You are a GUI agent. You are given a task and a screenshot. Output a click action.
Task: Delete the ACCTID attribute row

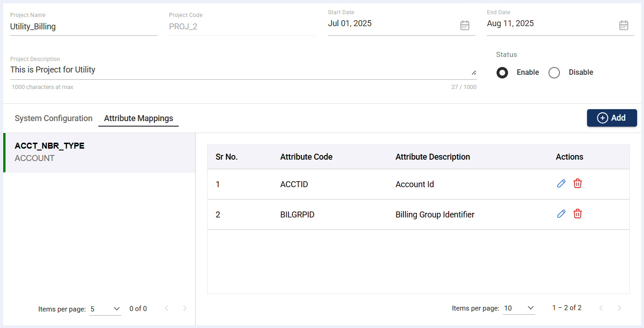[x=577, y=183]
